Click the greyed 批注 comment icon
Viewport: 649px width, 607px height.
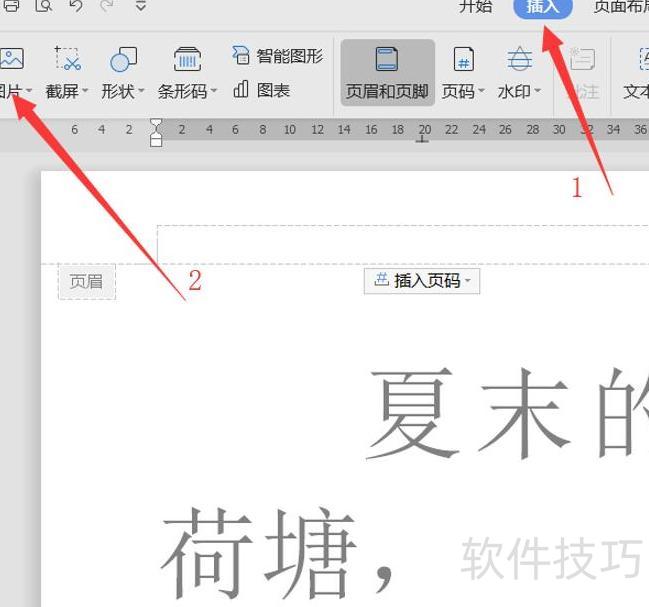pyautogui.click(x=582, y=59)
